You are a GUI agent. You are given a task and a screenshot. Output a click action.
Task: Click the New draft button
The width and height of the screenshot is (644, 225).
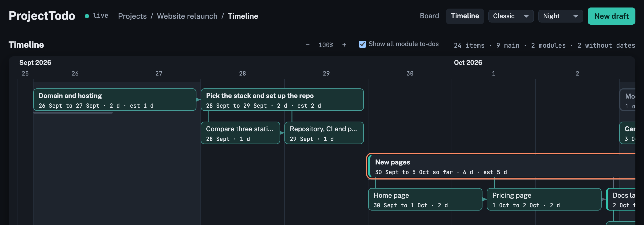pos(611,16)
